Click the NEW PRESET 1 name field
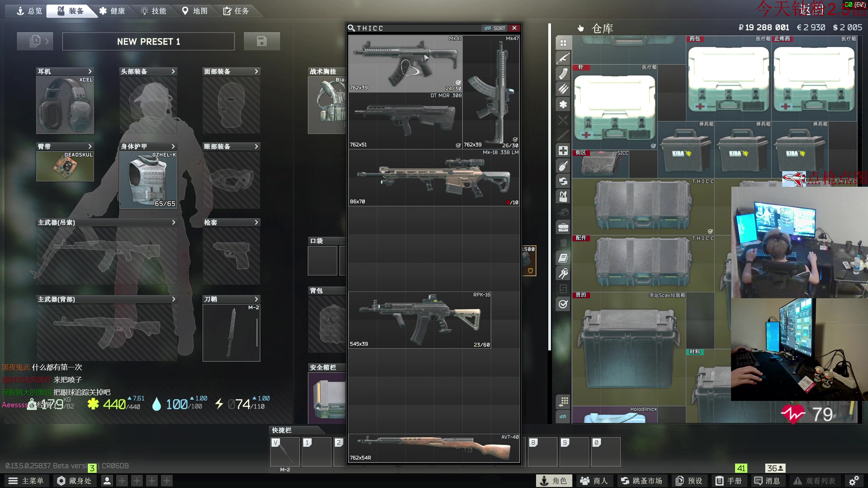The height and width of the screenshot is (488, 868). (x=149, y=41)
